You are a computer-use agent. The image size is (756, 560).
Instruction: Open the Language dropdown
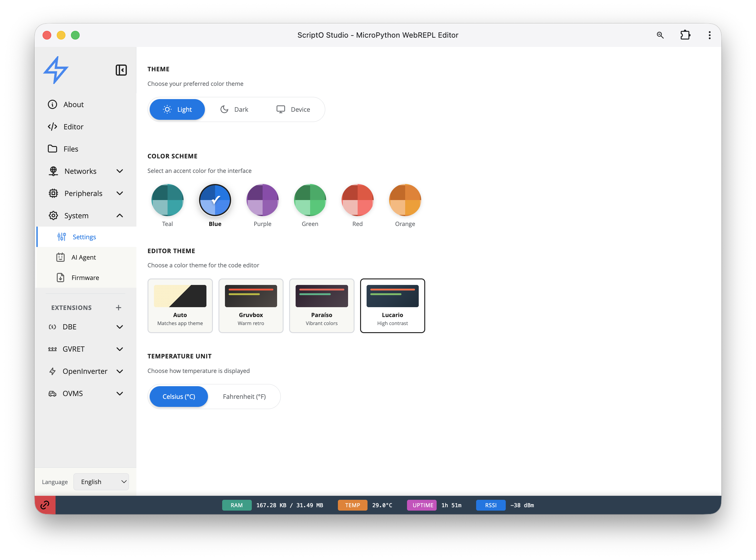101,481
